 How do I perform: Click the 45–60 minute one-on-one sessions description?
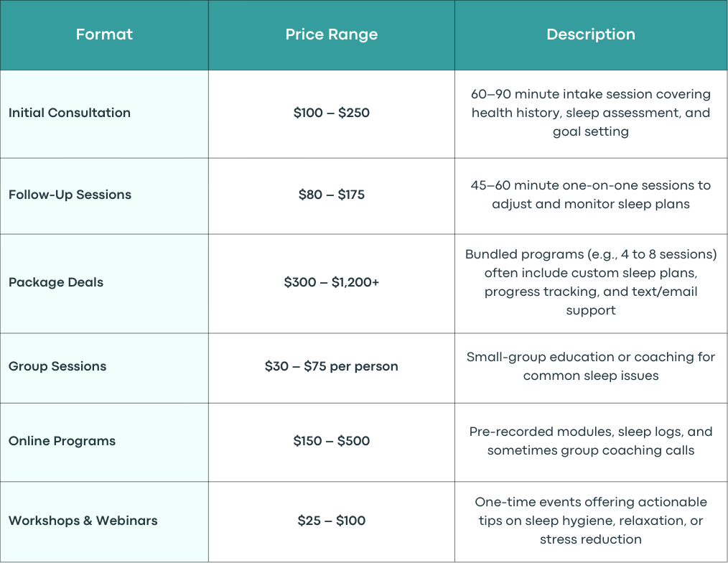click(x=591, y=195)
